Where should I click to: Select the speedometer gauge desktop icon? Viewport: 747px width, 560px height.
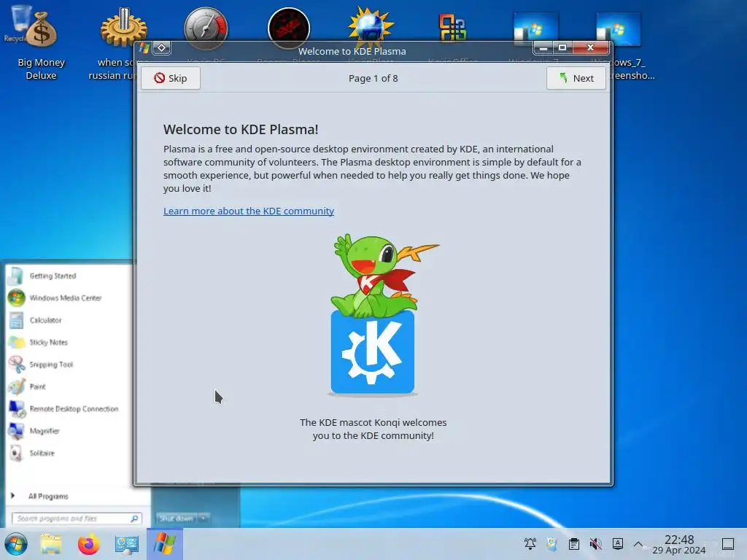(x=206, y=28)
